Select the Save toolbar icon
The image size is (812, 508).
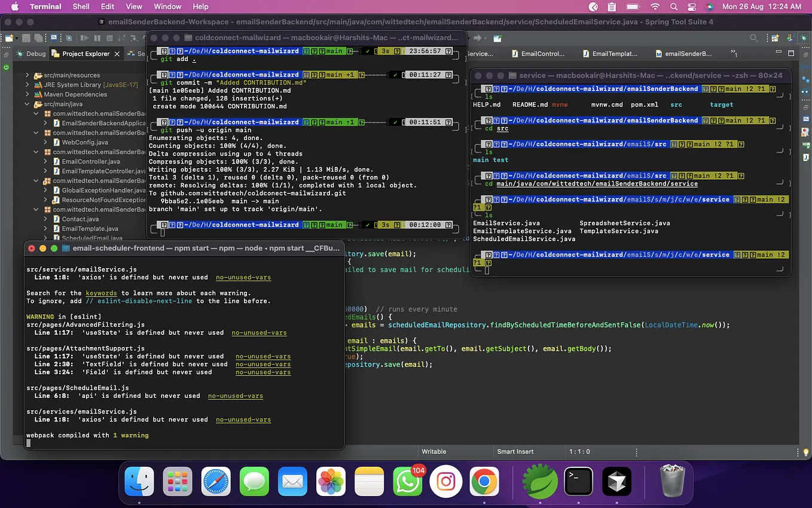[26, 38]
